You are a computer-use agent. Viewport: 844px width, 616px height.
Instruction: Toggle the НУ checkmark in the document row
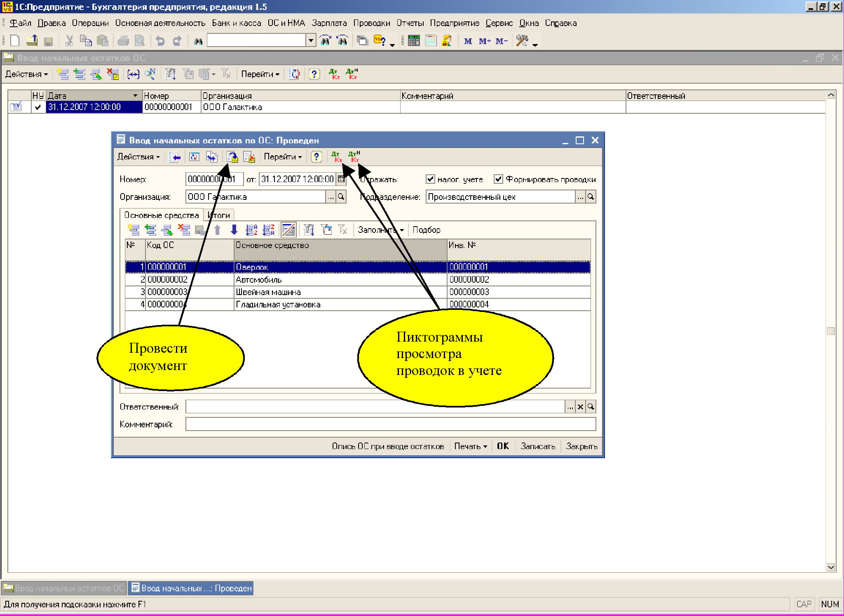(x=38, y=107)
